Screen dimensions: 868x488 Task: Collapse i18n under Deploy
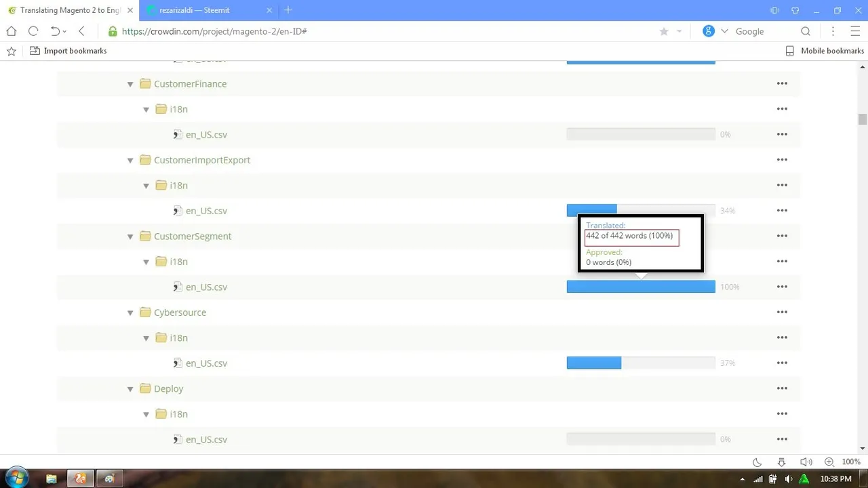[x=146, y=415]
